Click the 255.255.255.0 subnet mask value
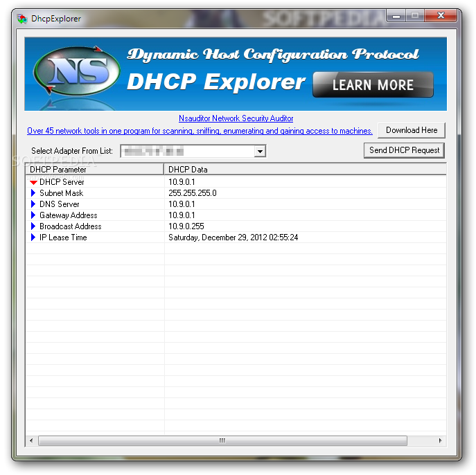The height and width of the screenshot is (475, 476). (x=193, y=193)
